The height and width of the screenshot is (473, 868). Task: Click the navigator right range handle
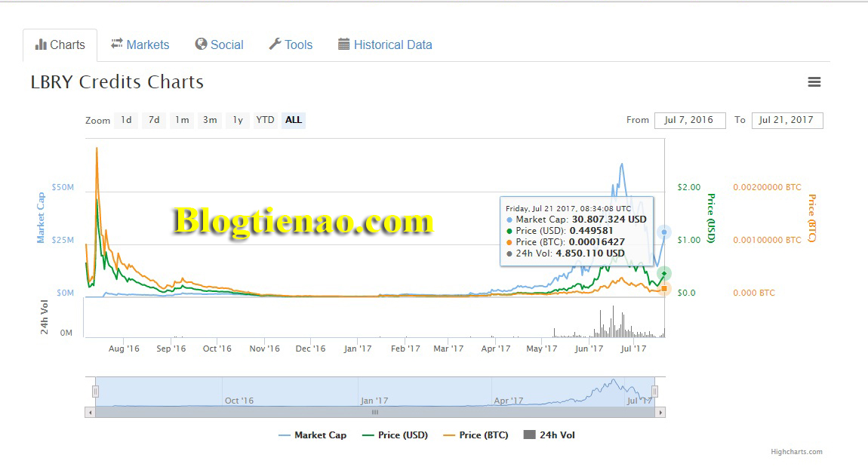655,392
